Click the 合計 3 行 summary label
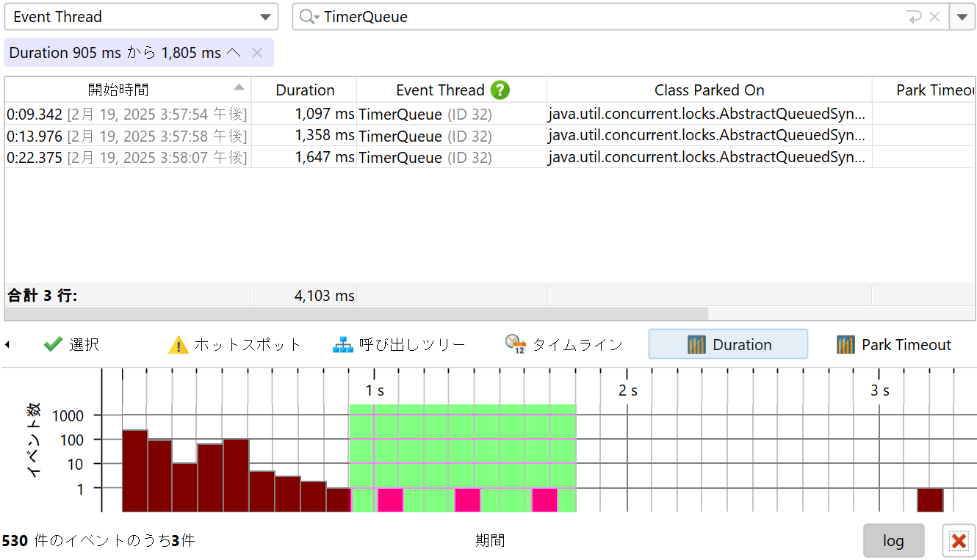 click(42, 296)
